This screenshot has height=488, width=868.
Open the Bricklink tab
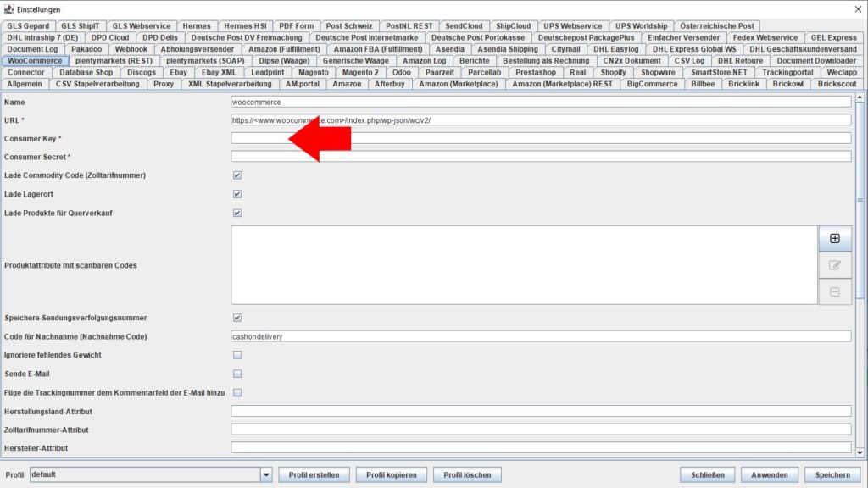click(743, 84)
